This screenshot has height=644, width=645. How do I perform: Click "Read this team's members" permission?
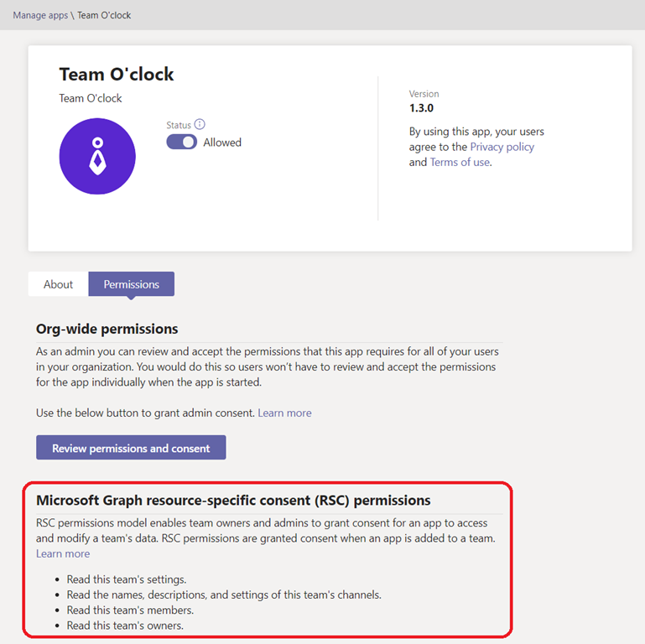click(x=130, y=610)
